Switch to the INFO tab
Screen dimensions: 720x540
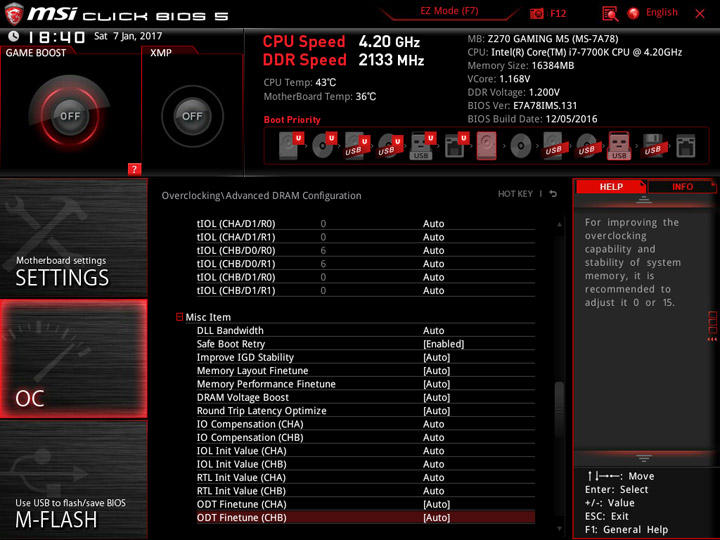click(682, 187)
